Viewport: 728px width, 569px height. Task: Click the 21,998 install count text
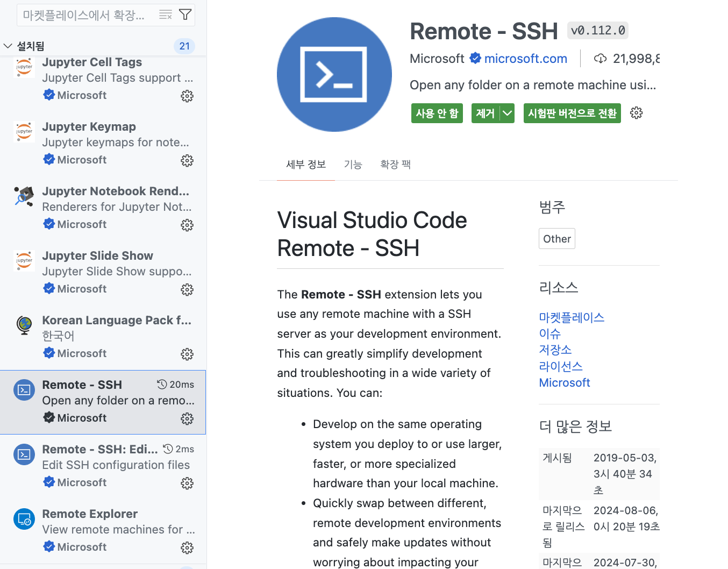coord(636,59)
